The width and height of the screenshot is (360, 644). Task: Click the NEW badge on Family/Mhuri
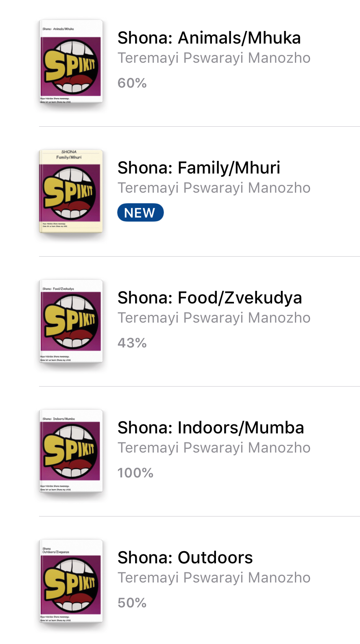140,213
